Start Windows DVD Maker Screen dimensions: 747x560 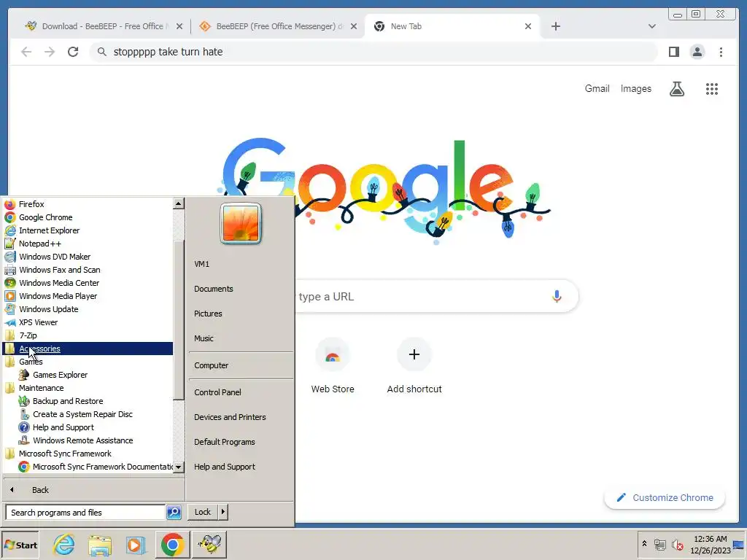[x=55, y=257]
